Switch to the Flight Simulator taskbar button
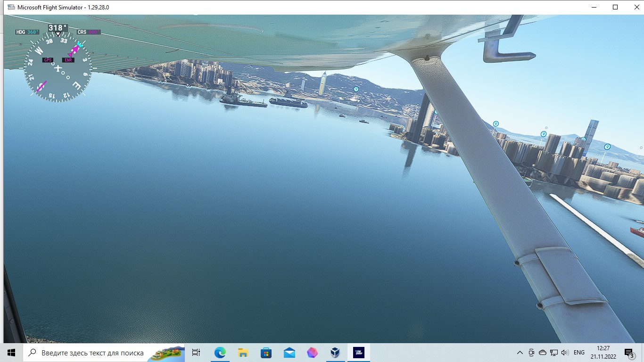This screenshot has height=362, width=644. coord(358,353)
